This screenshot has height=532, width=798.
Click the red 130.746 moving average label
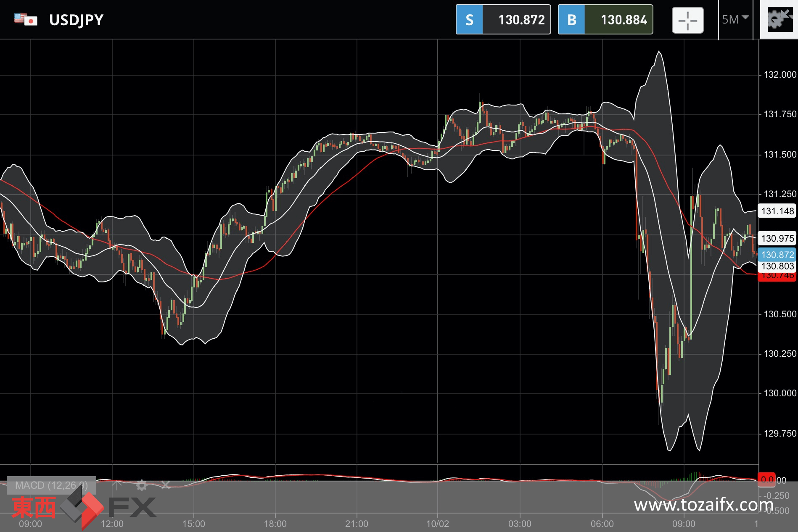777,277
